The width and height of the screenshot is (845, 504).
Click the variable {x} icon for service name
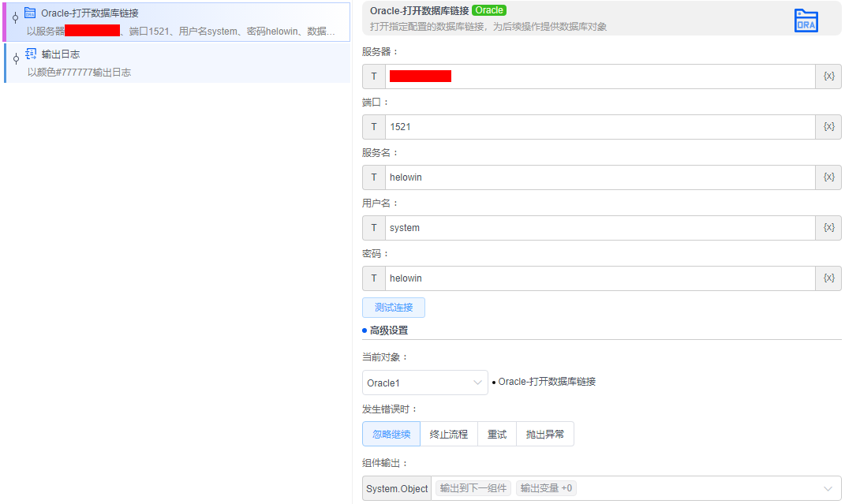click(828, 177)
